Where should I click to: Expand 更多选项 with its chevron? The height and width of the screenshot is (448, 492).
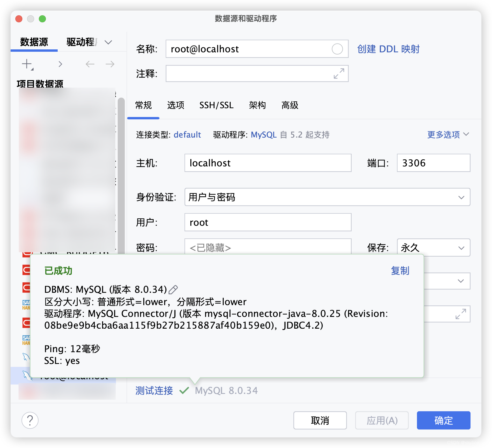(466, 134)
